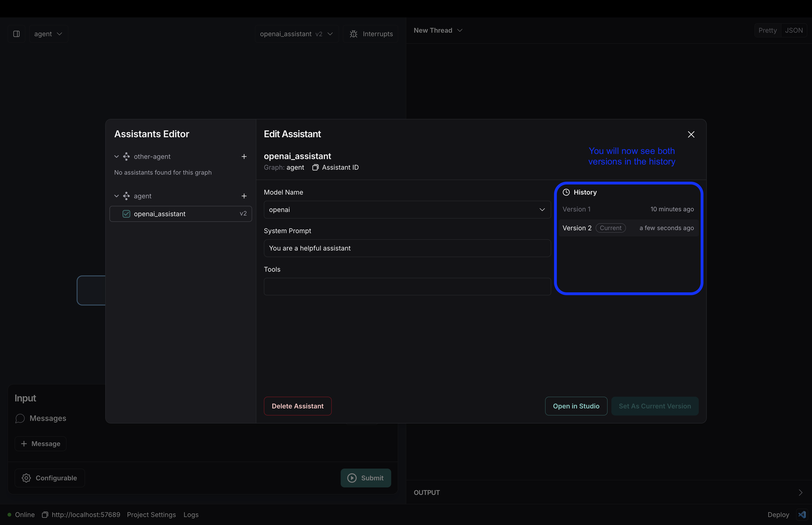
Task: Toggle the openai_assistant checkbox
Action: (126, 214)
